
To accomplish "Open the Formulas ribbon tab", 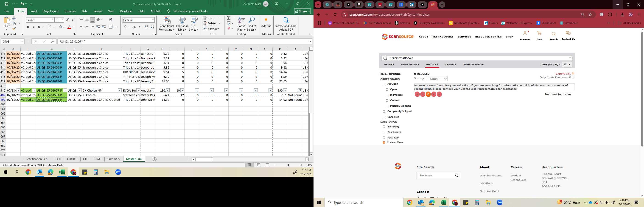I will (70, 11).
